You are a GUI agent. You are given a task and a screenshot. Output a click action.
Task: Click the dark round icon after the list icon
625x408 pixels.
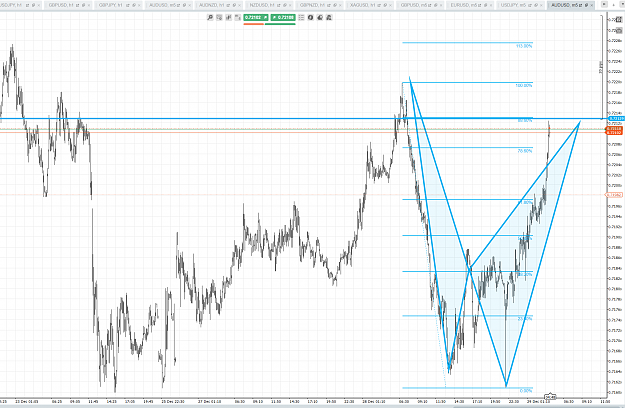pos(311,18)
